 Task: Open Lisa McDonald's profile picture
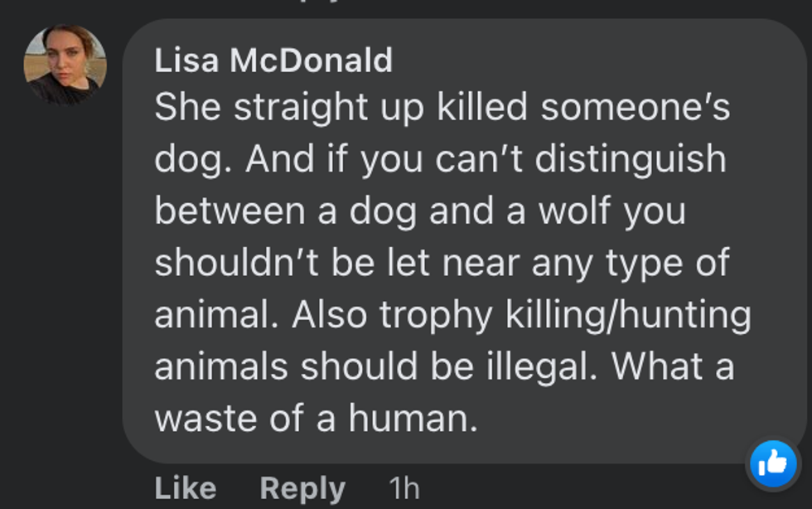point(65,65)
